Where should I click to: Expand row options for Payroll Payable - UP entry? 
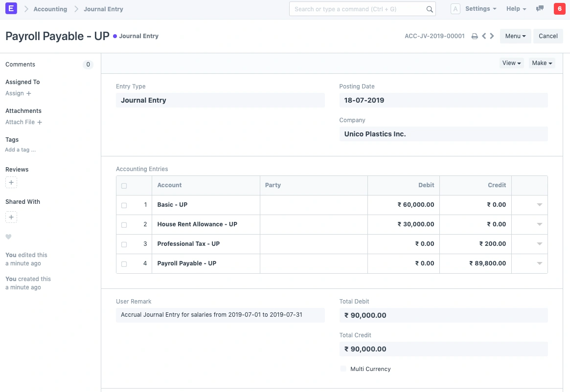(539, 263)
